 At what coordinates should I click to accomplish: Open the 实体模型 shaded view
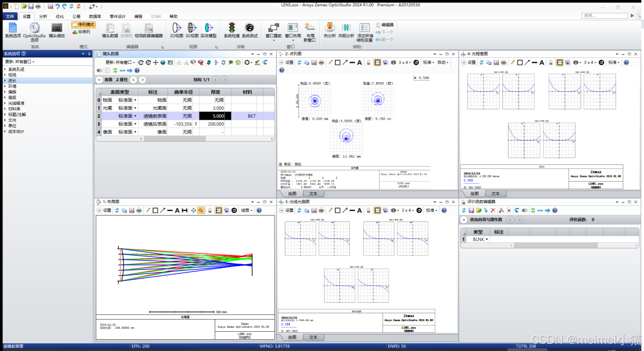pyautogui.click(x=208, y=30)
